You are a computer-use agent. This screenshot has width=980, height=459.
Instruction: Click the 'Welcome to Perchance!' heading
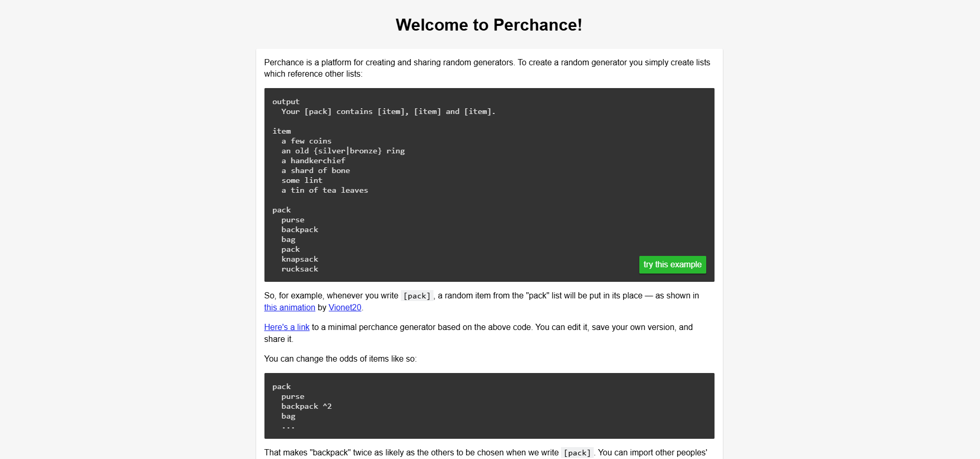click(x=488, y=25)
